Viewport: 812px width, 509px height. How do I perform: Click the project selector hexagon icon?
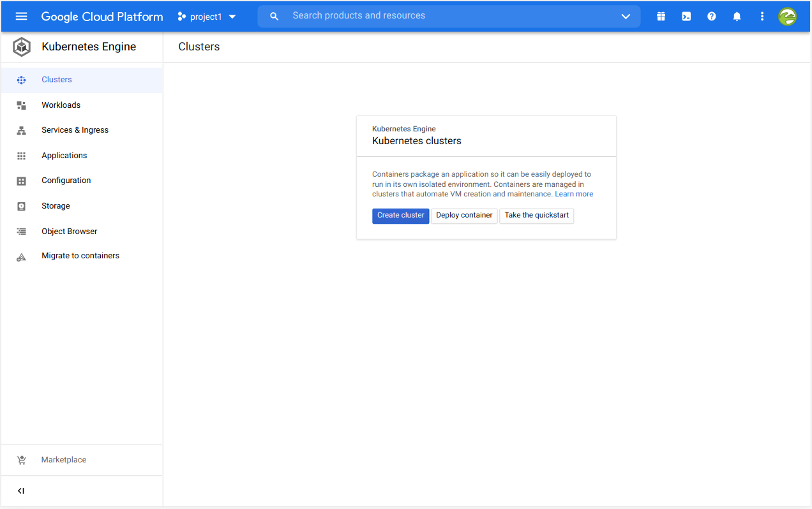pyautogui.click(x=181, y=17)
